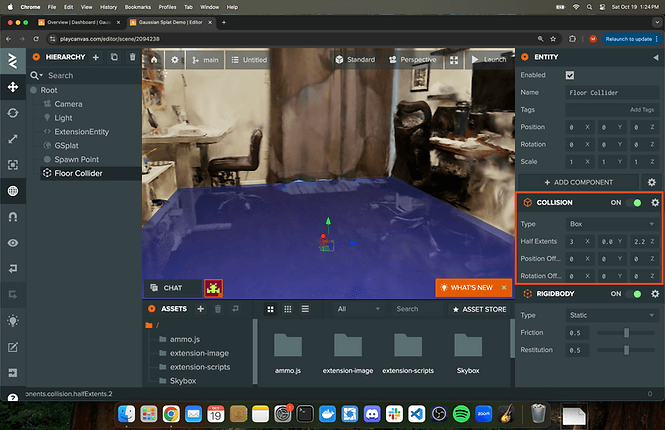665x430 pixels.
Task: Select the Rotate gizmo tool
Action: tap(12, 113)
